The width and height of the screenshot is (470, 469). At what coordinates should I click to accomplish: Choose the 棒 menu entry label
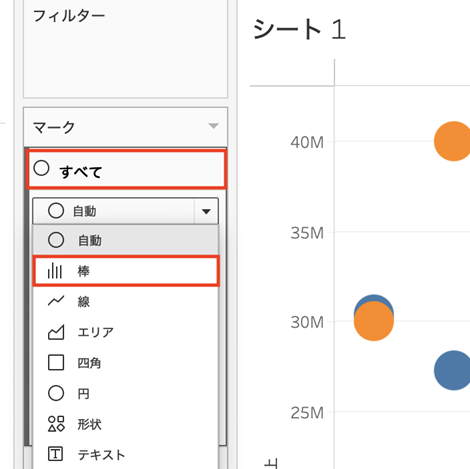click(83, 271)
